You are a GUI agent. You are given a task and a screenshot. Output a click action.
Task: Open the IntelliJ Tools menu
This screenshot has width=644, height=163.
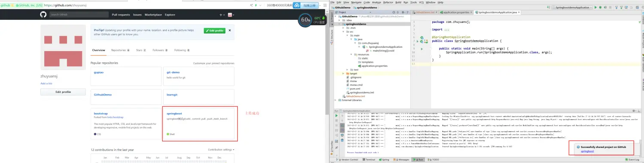click(x=413, y=2)
